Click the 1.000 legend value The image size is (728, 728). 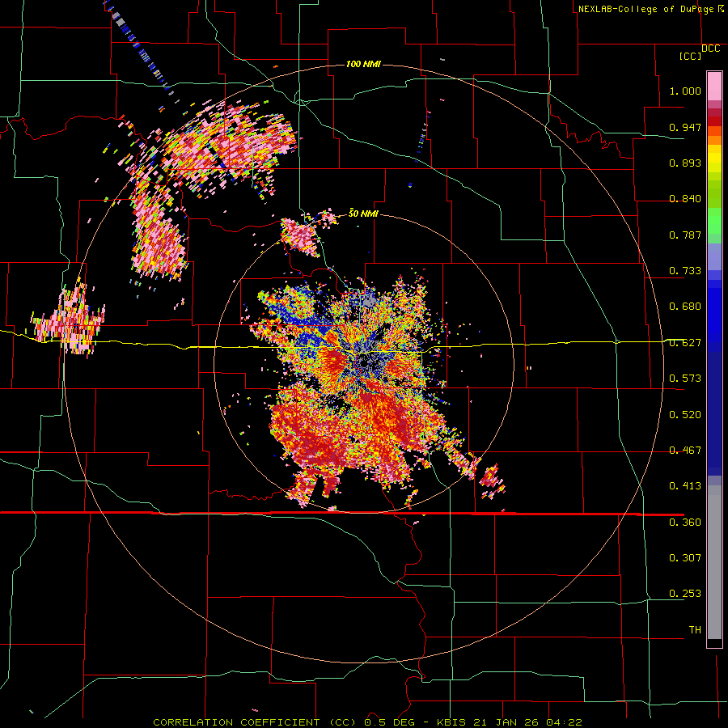[x=685, y=91]
